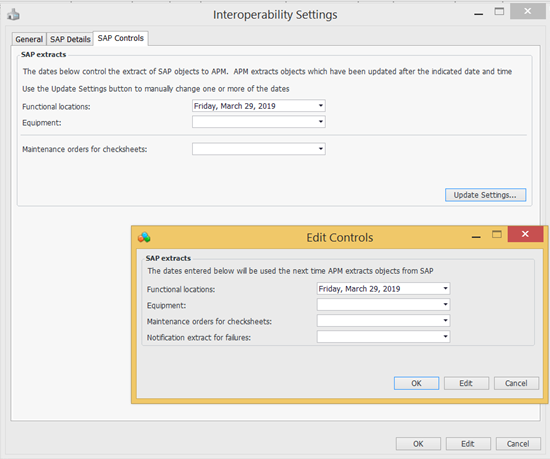550x459 pixels.
Task: Close the Interoperability Settings window
Action: pos(528,11)
